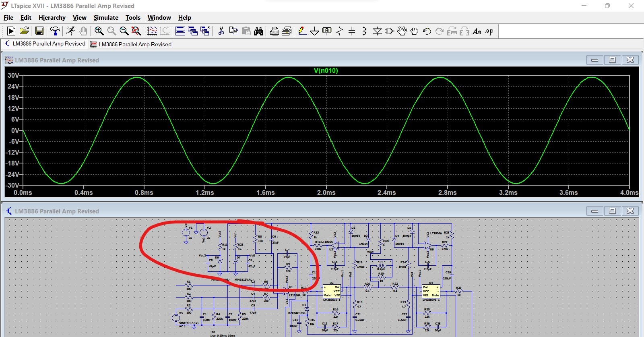Select the Draw Wire pencil tool
The image size is (644, 337).
pos(302,31)
